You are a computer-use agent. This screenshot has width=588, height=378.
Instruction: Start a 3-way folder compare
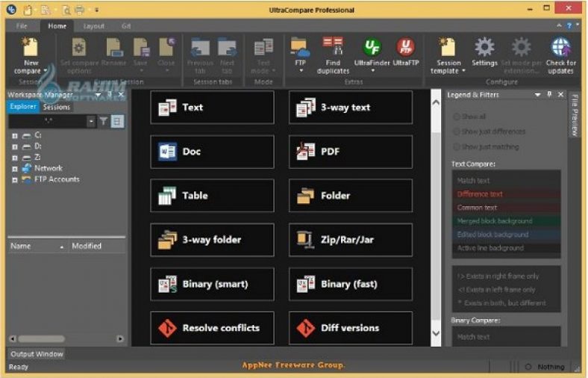[212, 240]
